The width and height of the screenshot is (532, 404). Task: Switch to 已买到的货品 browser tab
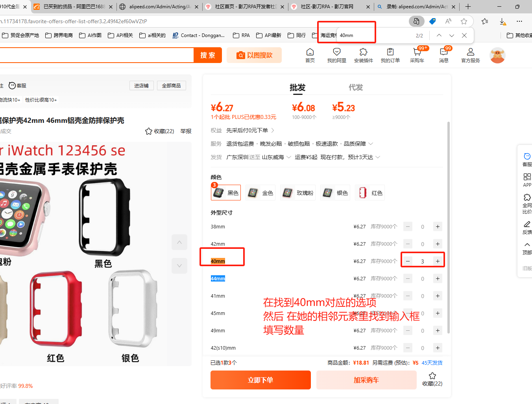tap(73, 7)
